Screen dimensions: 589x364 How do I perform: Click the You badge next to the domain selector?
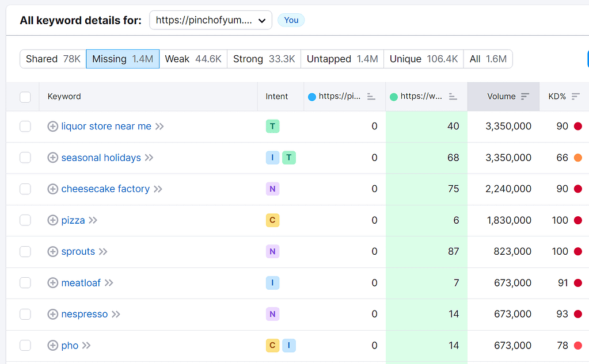(291, 20)
